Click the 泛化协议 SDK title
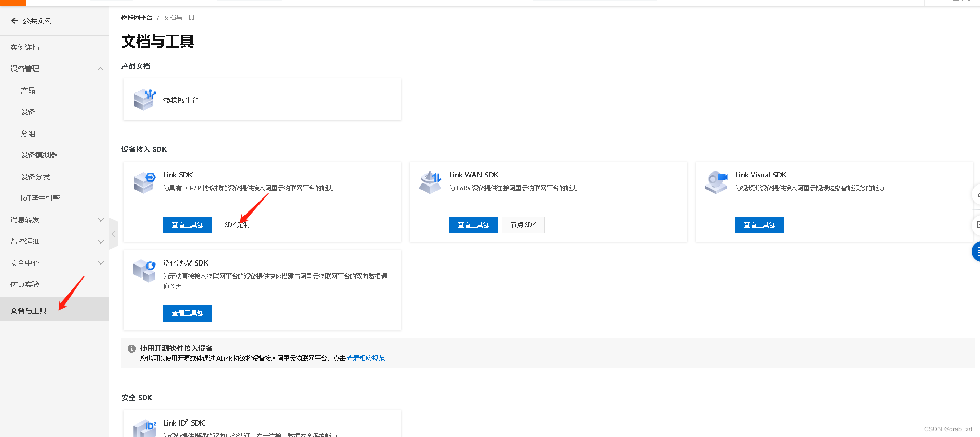 (186, 263)
